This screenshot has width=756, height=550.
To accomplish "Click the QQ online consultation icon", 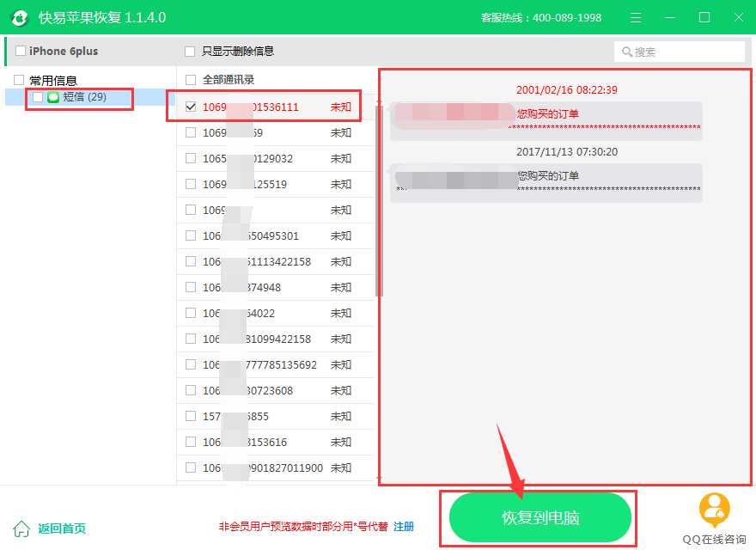I will (714, 510).
